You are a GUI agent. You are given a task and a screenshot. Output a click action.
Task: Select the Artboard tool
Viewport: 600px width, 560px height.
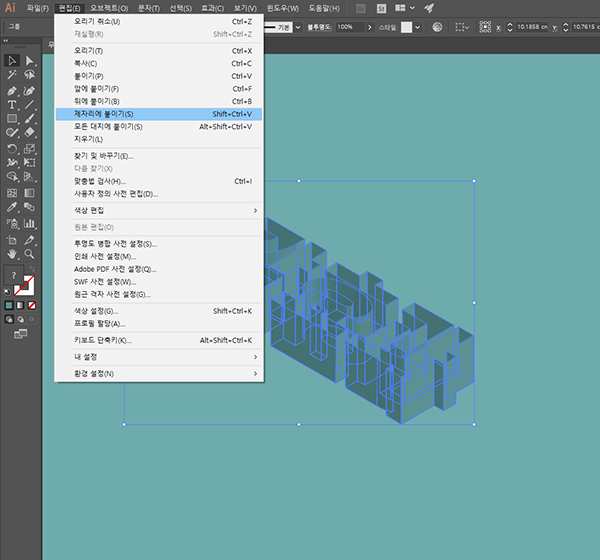coord(12,240)
